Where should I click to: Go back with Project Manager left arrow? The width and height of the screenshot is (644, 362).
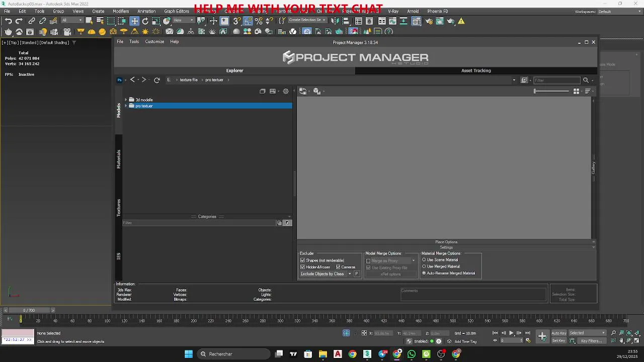click(x=132, y=79)
